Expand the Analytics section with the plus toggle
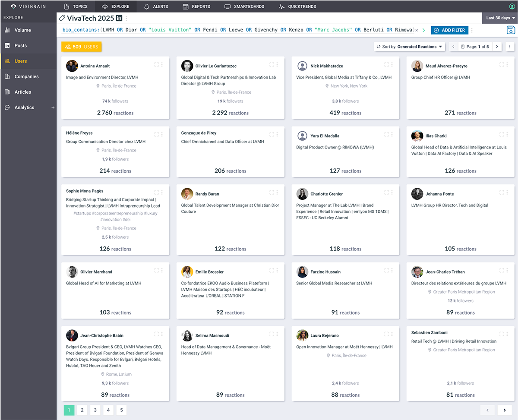The image size is (518, 420). [53, 107]
